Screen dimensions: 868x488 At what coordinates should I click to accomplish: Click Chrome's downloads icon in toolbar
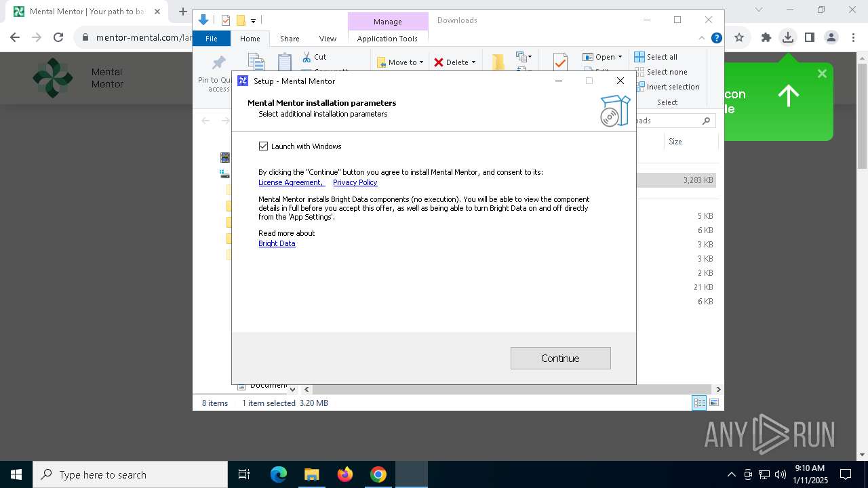[787, 37]
